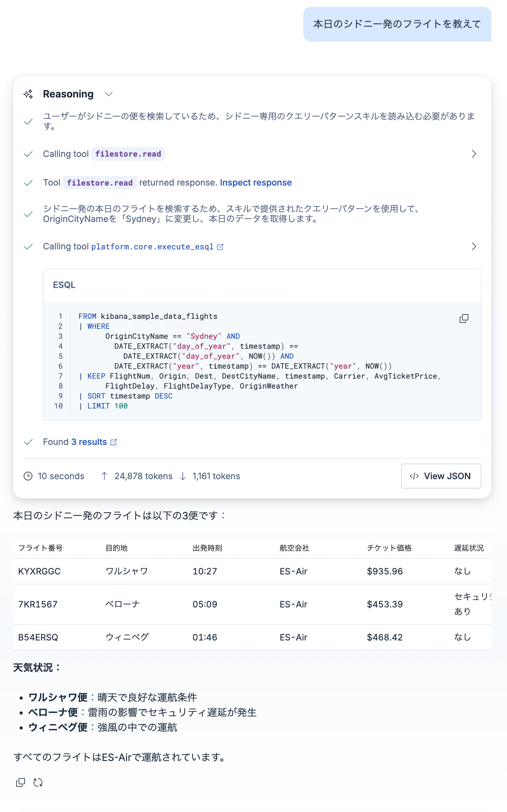
Task: Select the $468.42 ticket price
Action: point(385,637)
